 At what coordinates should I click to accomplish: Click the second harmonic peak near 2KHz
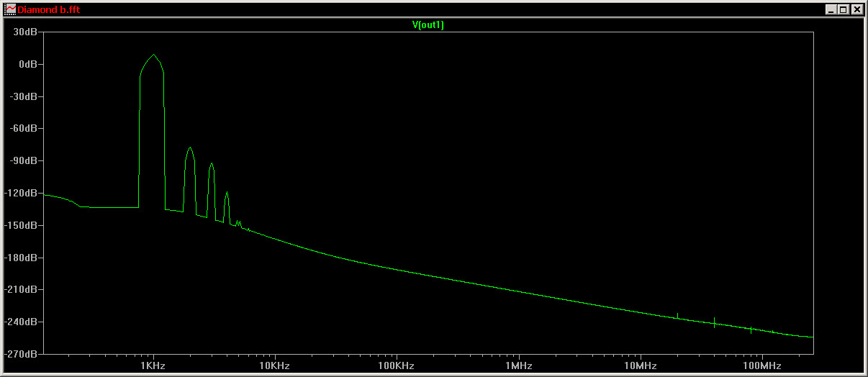190,148
